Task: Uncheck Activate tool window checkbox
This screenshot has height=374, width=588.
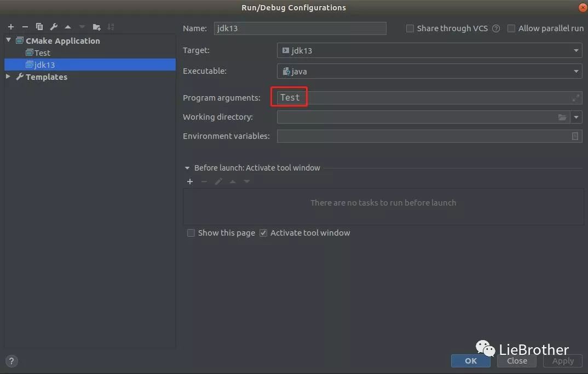Action: [x=263, y=233]
